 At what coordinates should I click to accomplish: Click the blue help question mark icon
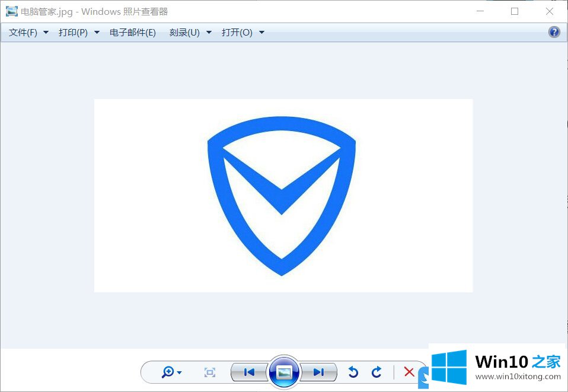click(x=554, y=32)
